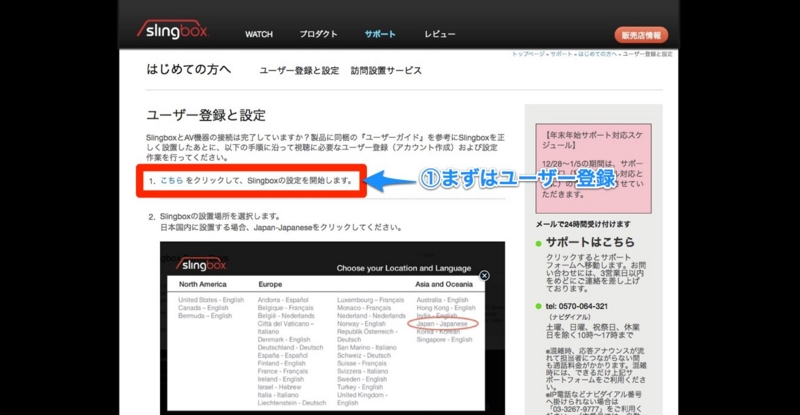Click Suisse - Français entry
The image size is (800, 415).
[x=362, y=363]
